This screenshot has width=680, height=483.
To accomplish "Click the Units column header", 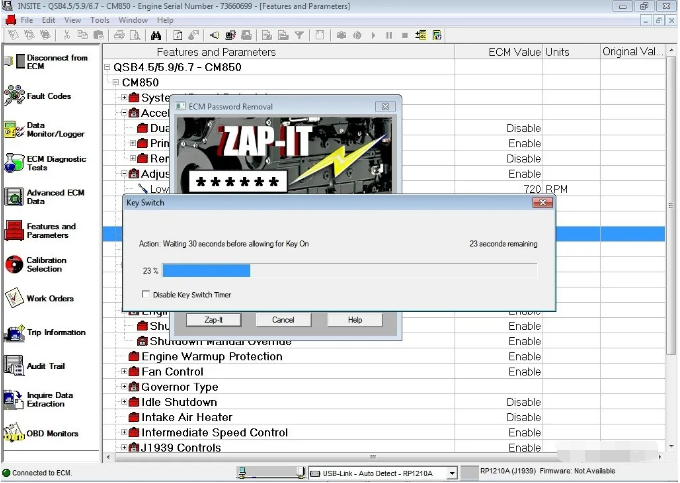I will 571,52.
